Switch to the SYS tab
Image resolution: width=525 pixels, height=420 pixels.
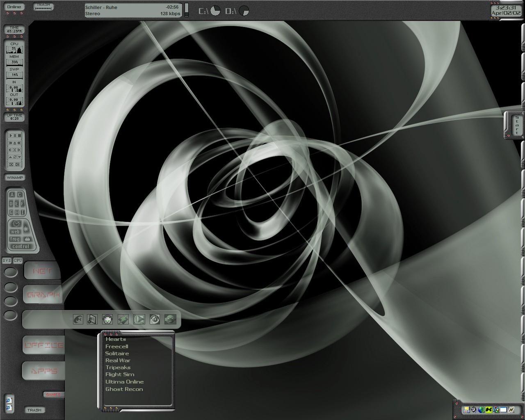click(x=7, y=260)
